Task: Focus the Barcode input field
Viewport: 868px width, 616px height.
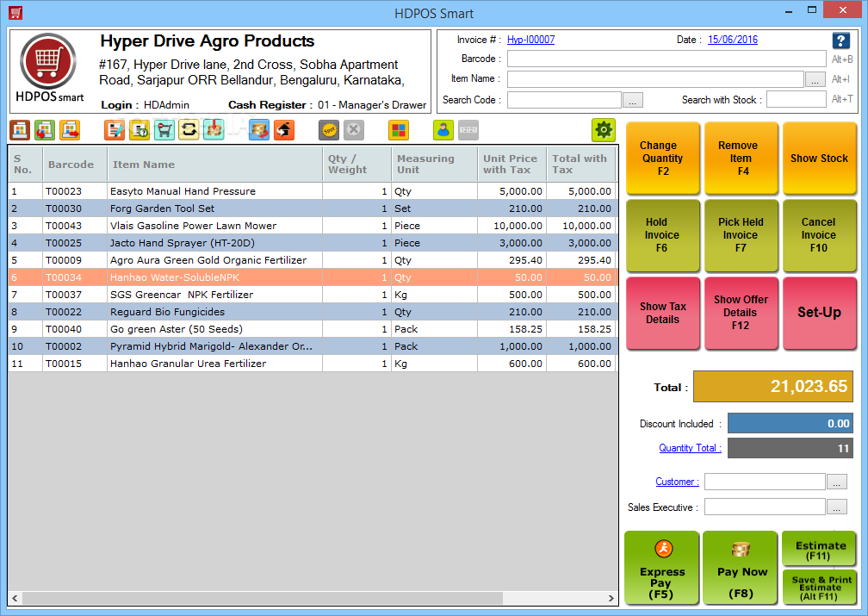Action: pos(666,59)
